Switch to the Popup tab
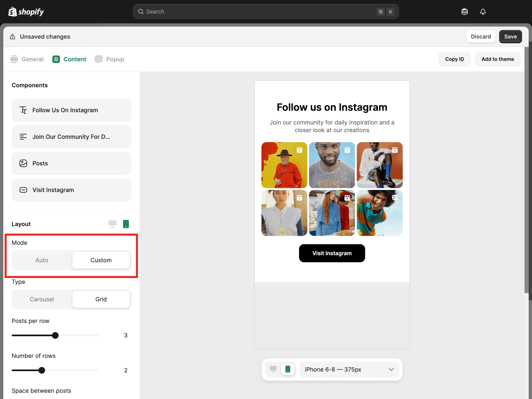The height and width of the screenshot is (399, 532). (x=110, y=59)
